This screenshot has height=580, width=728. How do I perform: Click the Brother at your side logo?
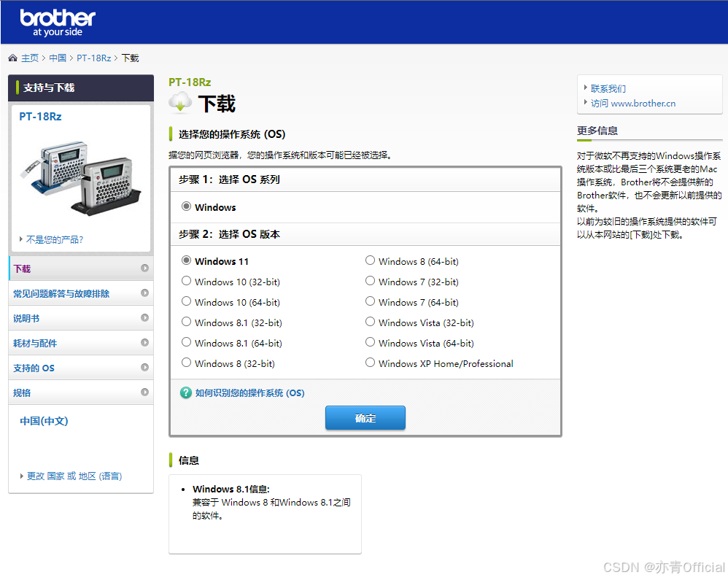(58, 23)
